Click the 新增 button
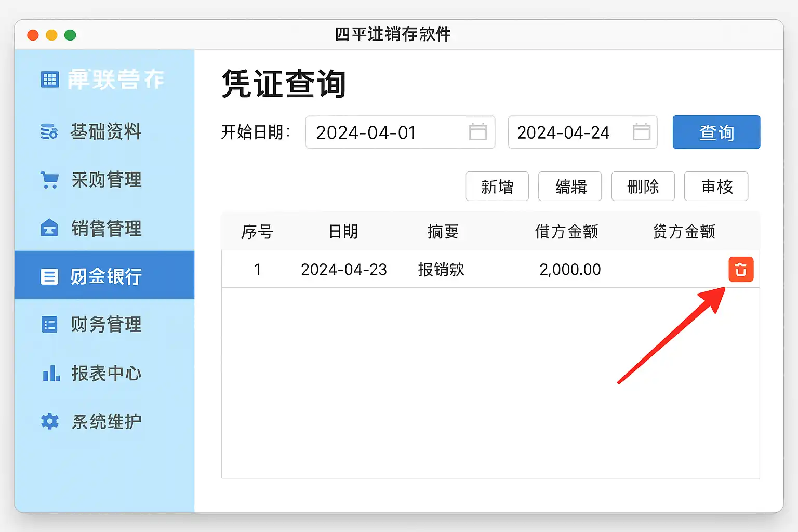The width and height of the screenshot is (798, 532). [497, 187]
